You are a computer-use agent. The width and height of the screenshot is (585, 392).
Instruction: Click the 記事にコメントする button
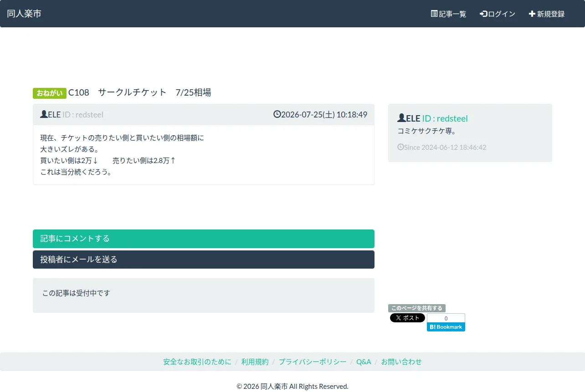(x=204, y=239)
